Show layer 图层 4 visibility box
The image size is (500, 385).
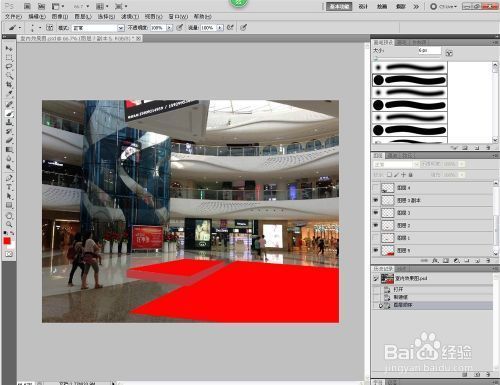coord(376,188)
